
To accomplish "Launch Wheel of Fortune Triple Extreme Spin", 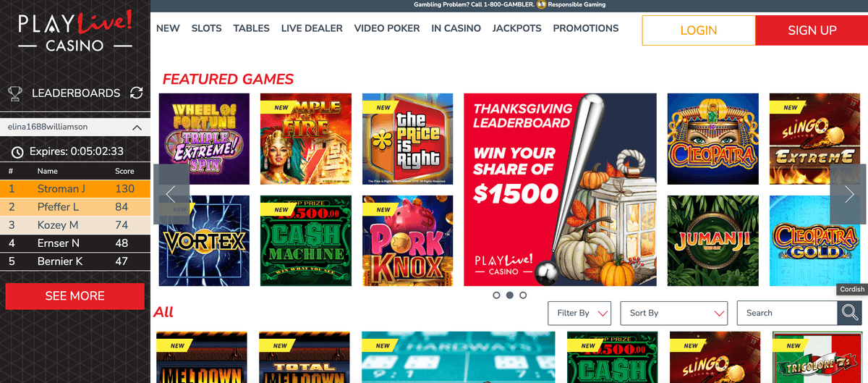I will click(x=204, y=139).
